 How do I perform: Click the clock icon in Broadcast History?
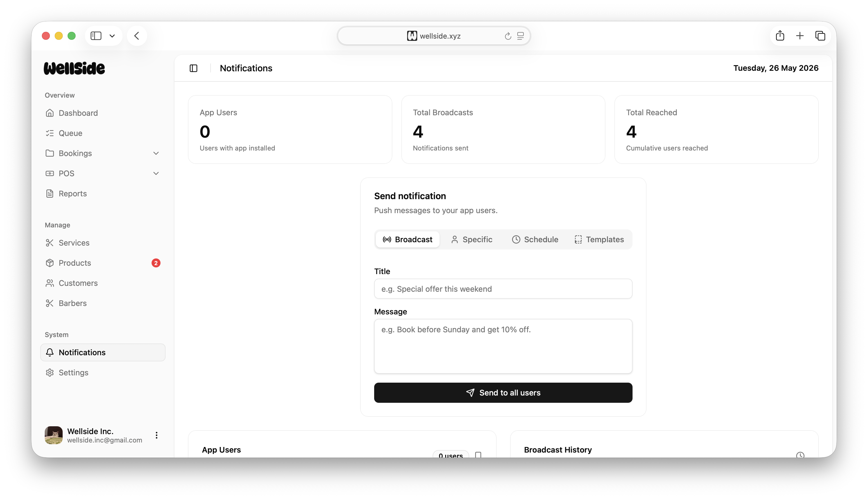800,455
